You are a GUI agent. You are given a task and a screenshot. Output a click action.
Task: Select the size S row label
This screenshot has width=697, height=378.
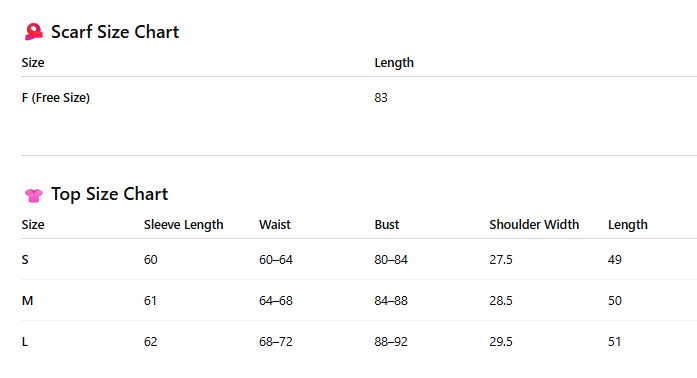(x=25, y=260)
